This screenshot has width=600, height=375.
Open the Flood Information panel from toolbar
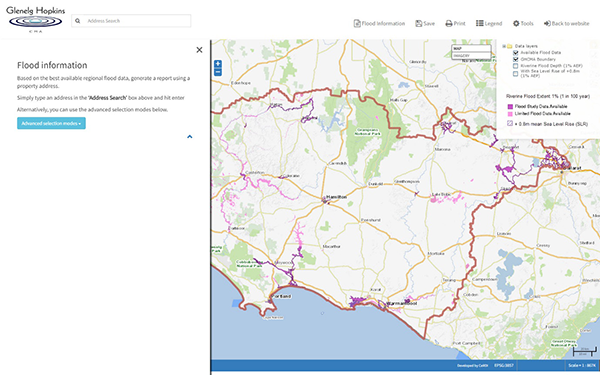(x=379, y=23)
